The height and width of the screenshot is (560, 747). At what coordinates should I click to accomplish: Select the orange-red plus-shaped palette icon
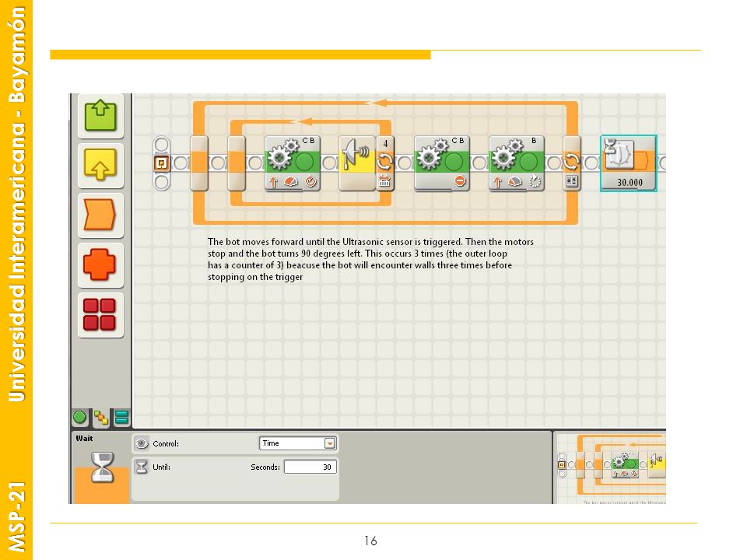pyautogui.click(x=100, y=264)
